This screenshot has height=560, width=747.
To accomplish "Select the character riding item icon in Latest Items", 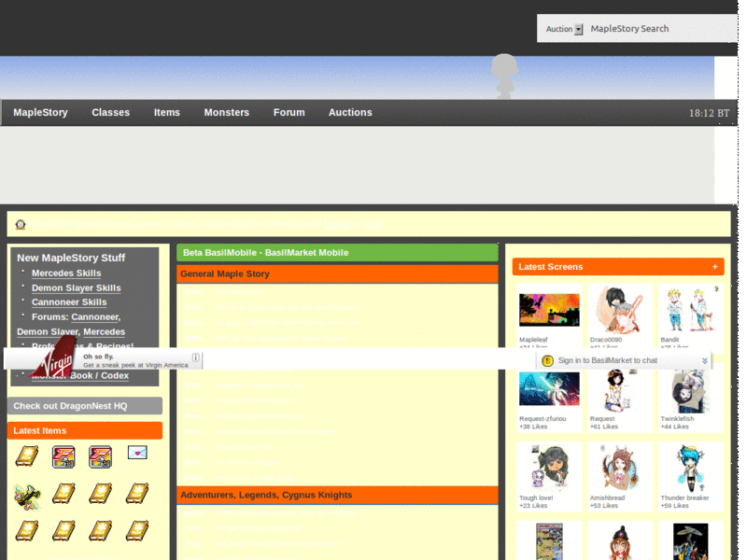I will [x=27, y=496].
